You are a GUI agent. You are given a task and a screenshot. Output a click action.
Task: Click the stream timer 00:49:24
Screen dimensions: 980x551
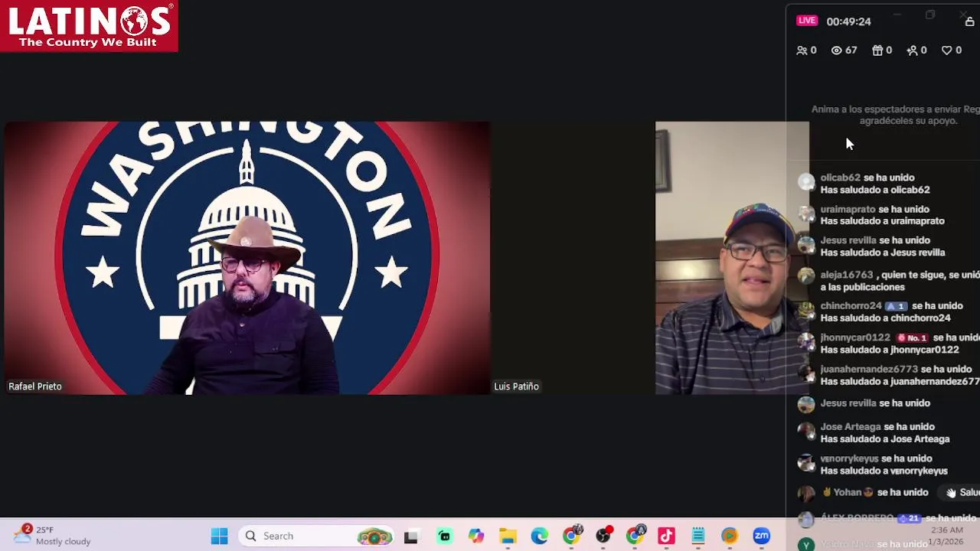(x=848, y=21)
